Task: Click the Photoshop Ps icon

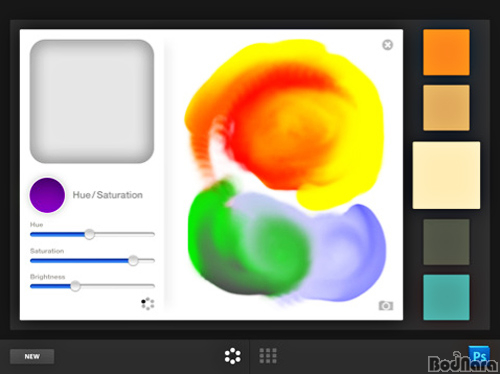Action: click(x=479, y=356)
